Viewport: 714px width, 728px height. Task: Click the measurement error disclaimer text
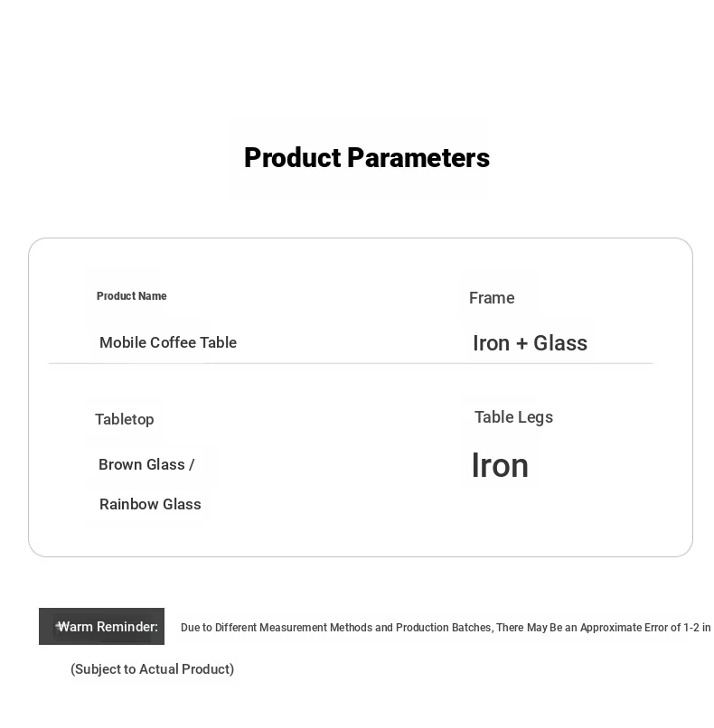[x=446, y=628]
